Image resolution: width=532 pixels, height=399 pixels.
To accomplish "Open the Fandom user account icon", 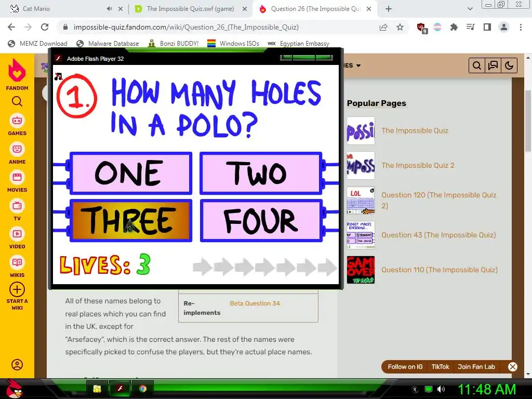I will coord(17,365).
